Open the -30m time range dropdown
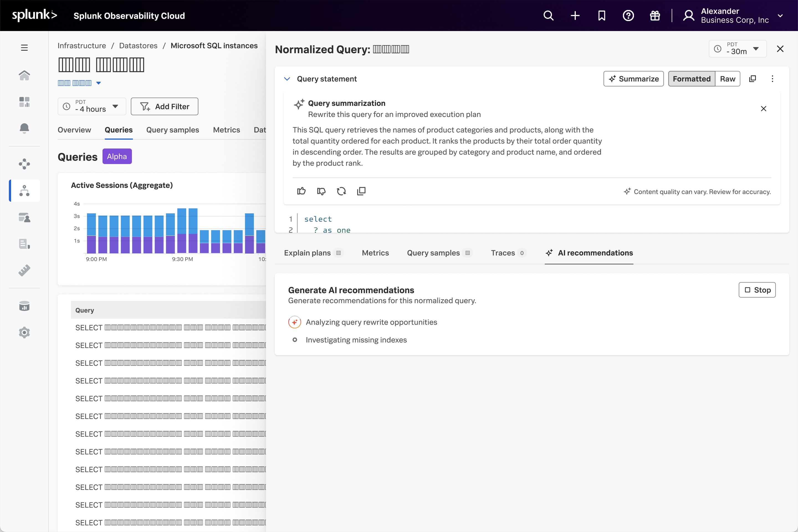Image resolution: width=798 pixels, height=532 pixels. (737, 49)
